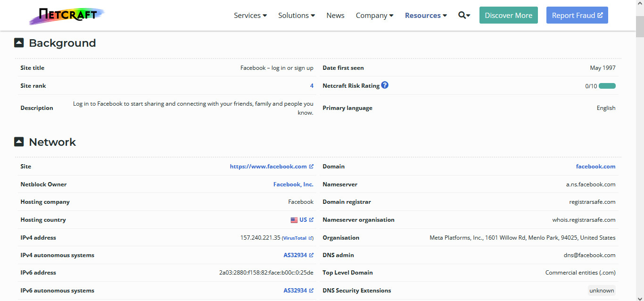This screenshot has width=644, height=301.
Task: Open site rank 4 link
Action: coord(312,86)
